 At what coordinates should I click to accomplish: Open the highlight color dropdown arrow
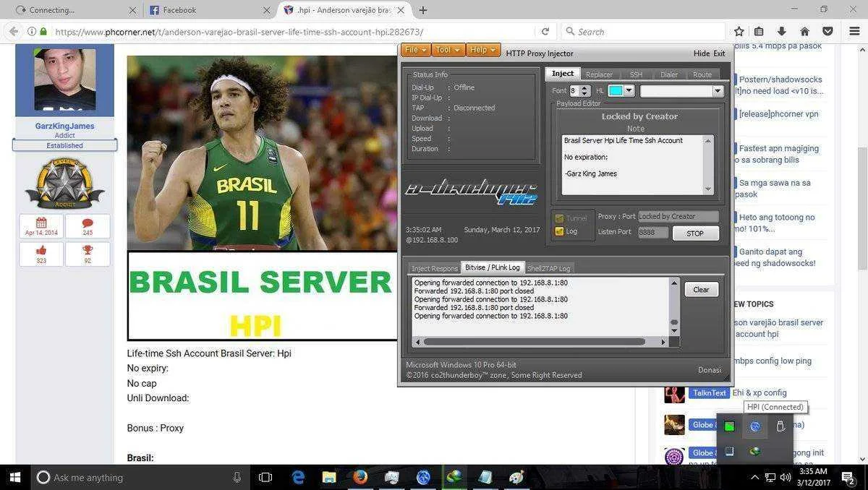tap(629, 91)
